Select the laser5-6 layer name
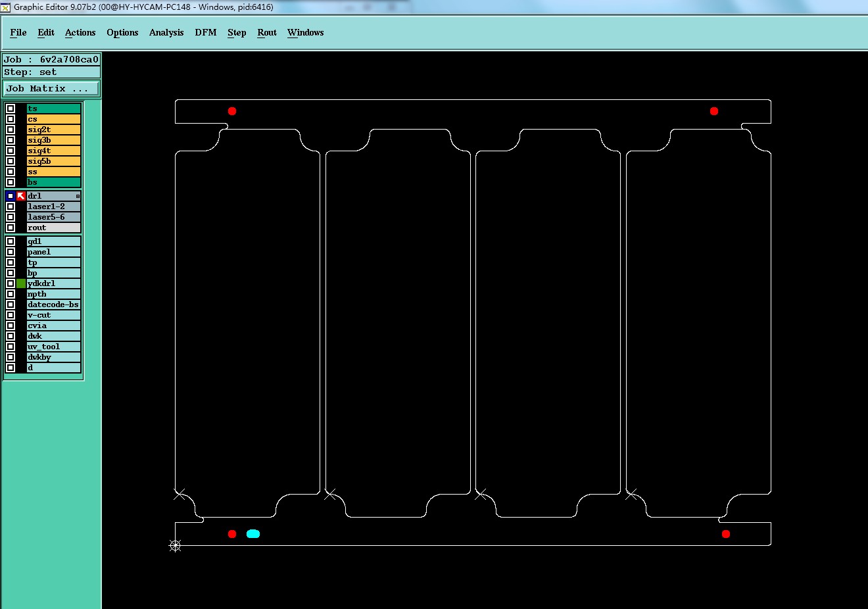Screen dimensions: 868x609 click(54, 217)
